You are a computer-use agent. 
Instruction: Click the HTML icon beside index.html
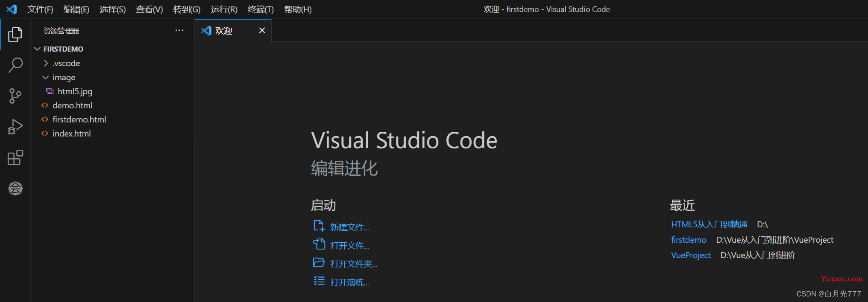44,134
